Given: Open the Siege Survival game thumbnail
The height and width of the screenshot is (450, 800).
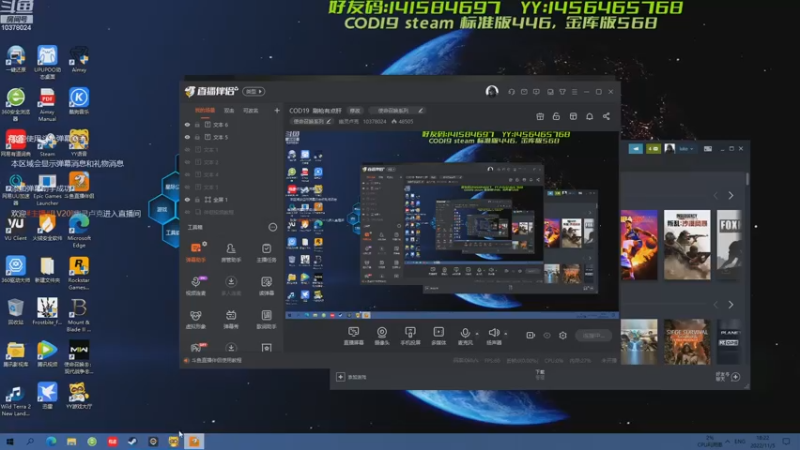Looking at the screenshot, I should [687, 342].
